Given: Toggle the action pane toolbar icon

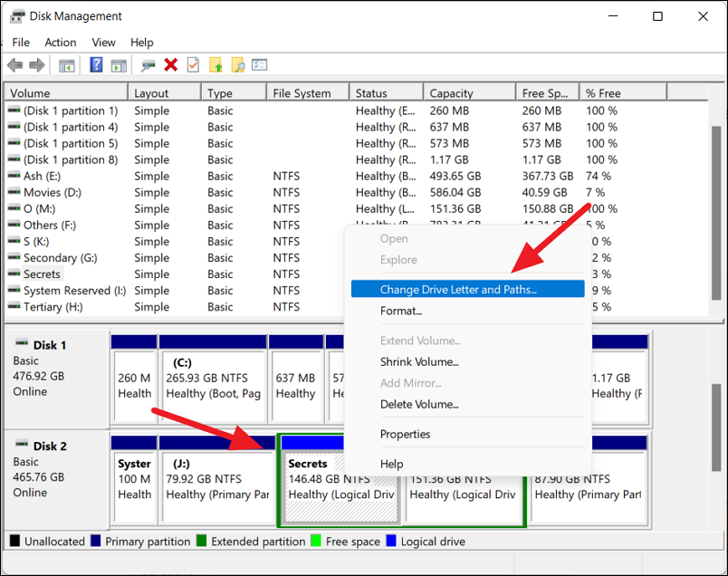Looking at the screenshot, I should coord(119,65).
